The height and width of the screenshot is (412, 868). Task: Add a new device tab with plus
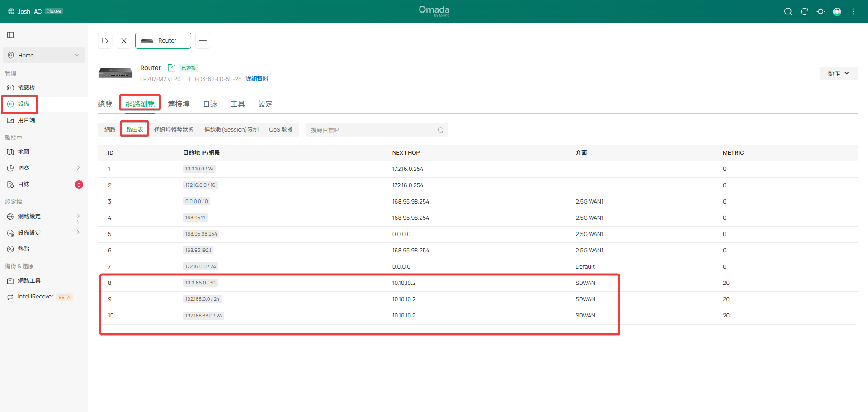[203, 41]
